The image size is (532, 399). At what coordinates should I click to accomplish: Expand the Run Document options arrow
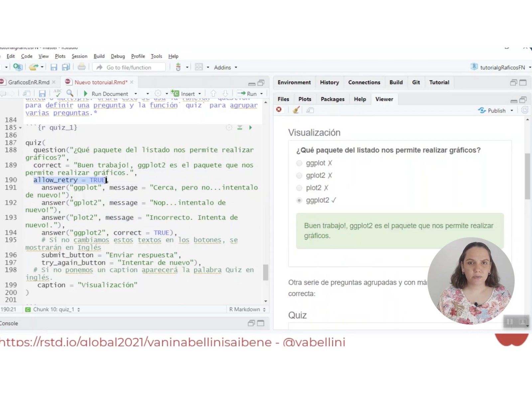(x=136, y=94)
